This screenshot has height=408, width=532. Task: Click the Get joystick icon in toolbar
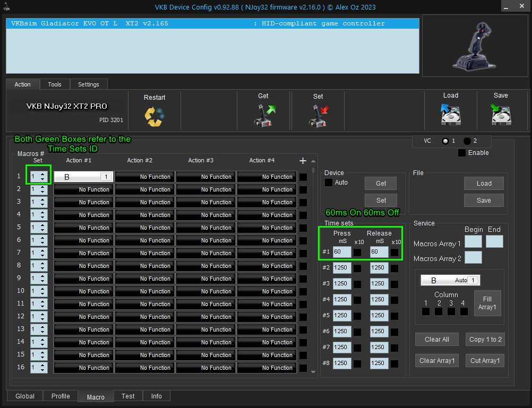(264, 115)
